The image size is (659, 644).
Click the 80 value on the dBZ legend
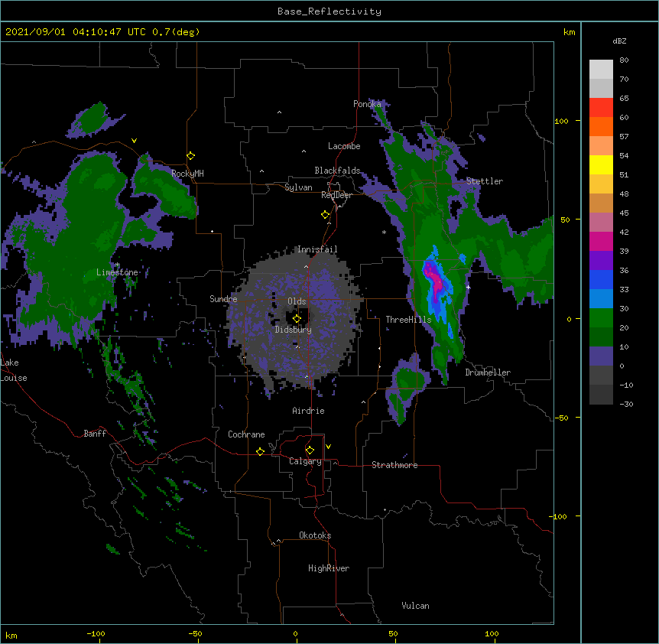[x=624, y=60]
